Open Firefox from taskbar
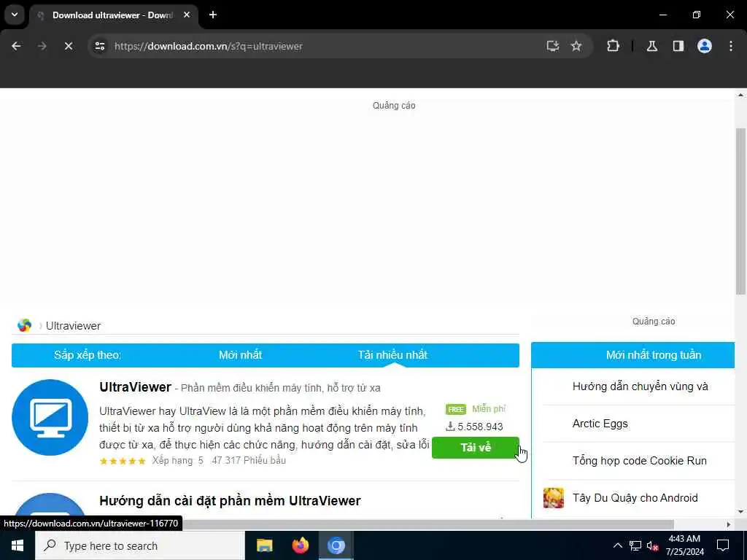Image resolution: width=747 pixels, height=560 pixels. [x=300, y=545]
